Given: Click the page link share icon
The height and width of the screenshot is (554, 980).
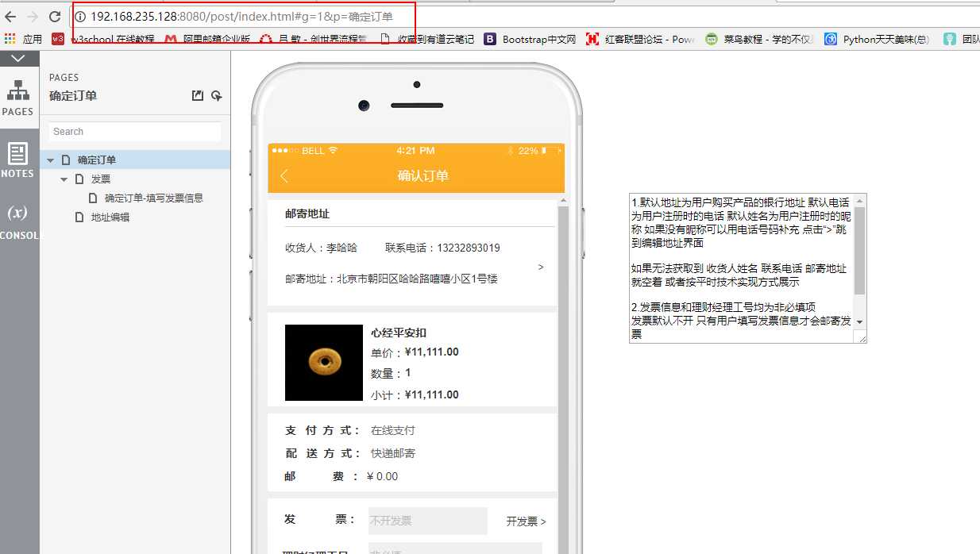Looking at the screenshot, I should [x=198, y=96].
